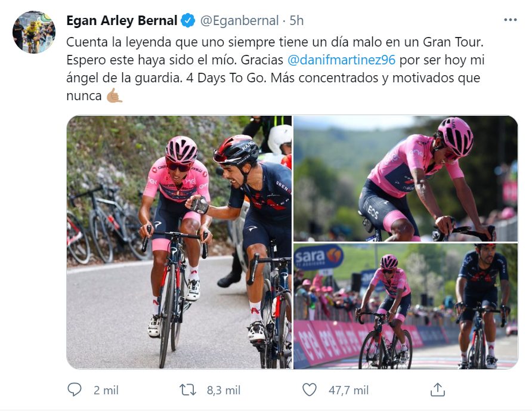Open the large left photo of two cyclists
This screenshot has width=532, height=411.
(x=179, y=242)
